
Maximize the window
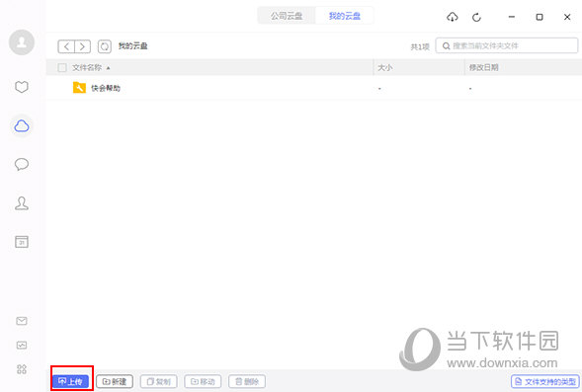tap(540, 17)
